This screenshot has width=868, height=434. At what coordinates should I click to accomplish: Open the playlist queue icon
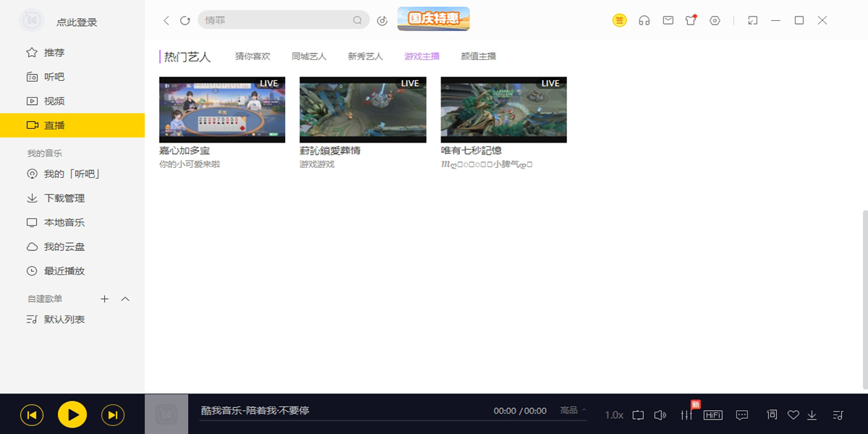click(838, 415)
